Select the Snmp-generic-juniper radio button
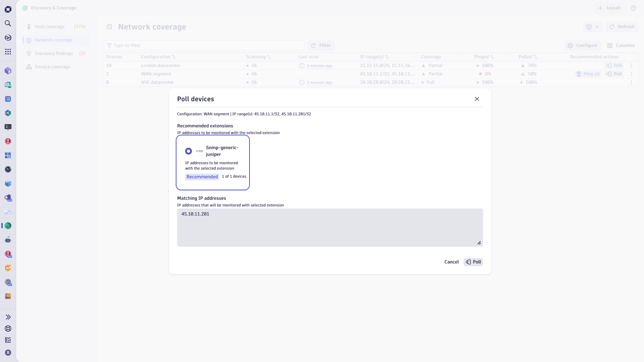Screen dimensions: 644x362 click(189, 151)
